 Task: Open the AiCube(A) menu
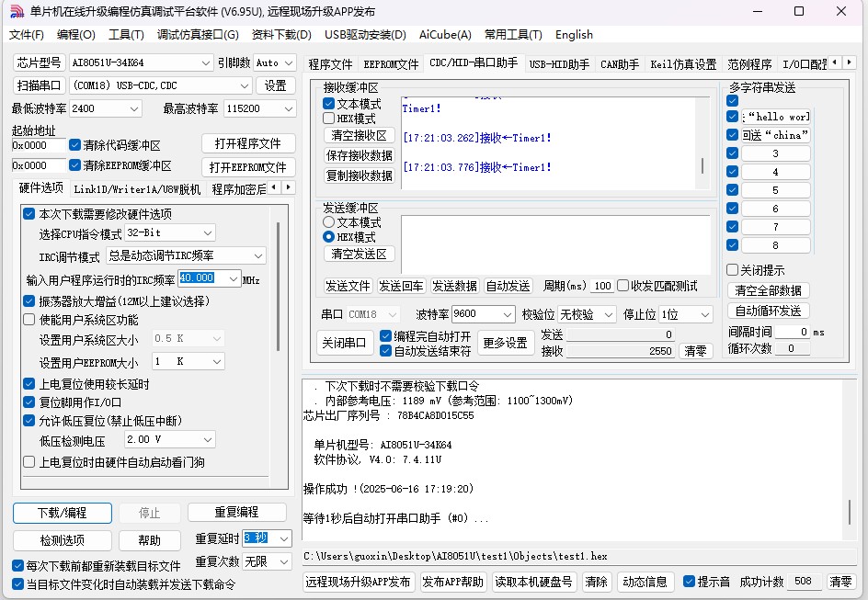point(445,35)
